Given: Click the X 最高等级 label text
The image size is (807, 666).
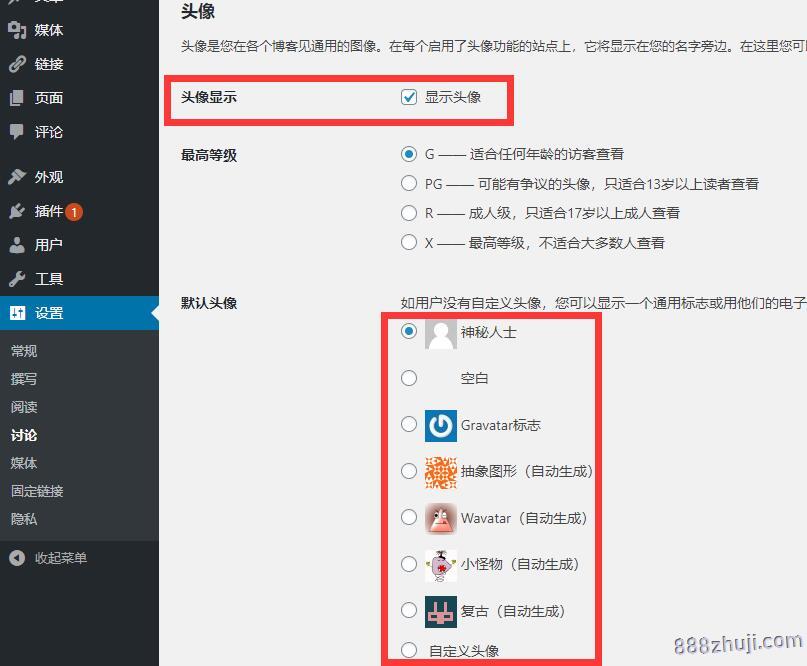Looking at the screenshot, I should pos(545,242).
